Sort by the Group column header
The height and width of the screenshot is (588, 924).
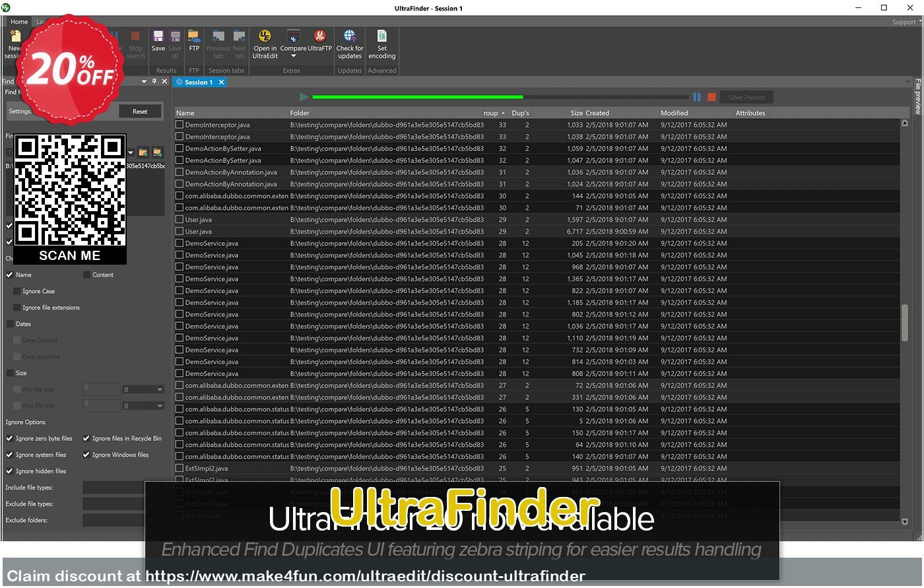[x=494, y=113]
